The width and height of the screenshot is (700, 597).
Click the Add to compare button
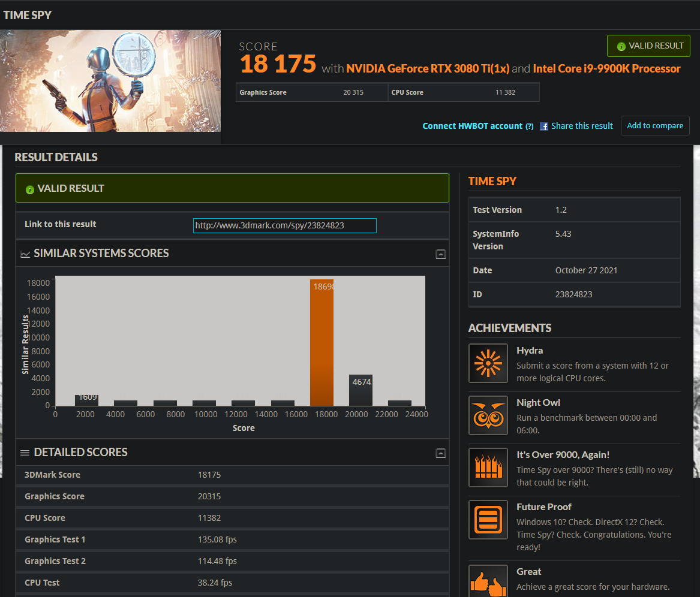[x=655, y=125]
